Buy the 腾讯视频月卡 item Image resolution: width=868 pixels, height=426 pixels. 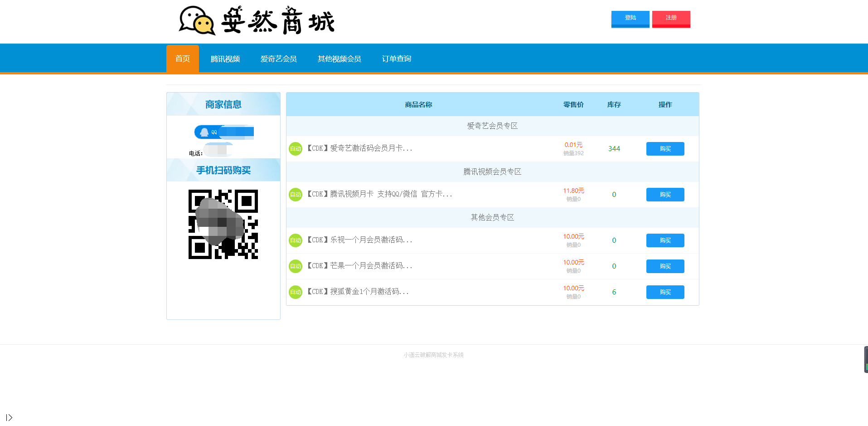665,195
